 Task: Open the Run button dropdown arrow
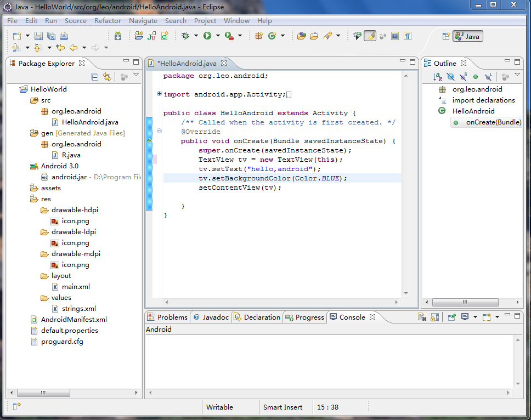point(218,36)
